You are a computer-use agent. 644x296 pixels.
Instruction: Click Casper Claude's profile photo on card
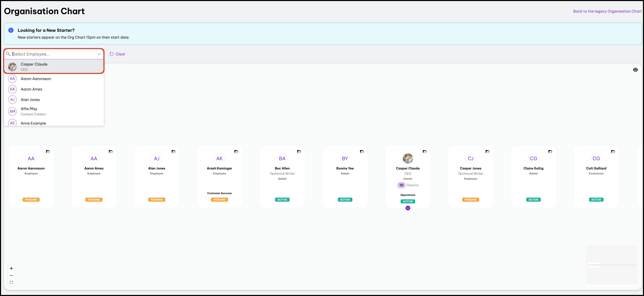click(408, 159)
